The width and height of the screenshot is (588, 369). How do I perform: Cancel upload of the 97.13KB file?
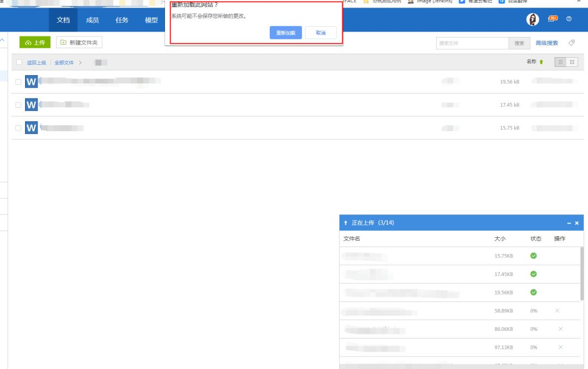tap(560, 347)
